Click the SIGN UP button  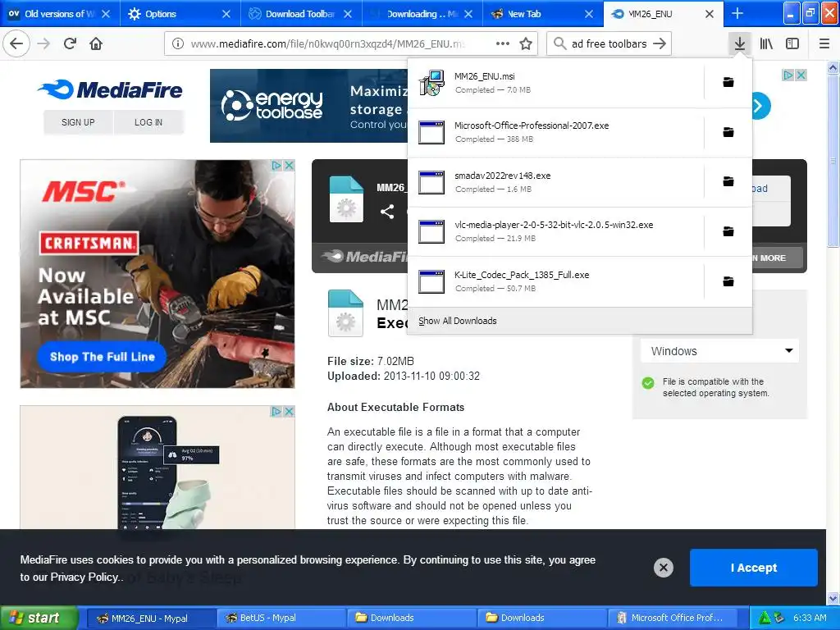(78, 122)
